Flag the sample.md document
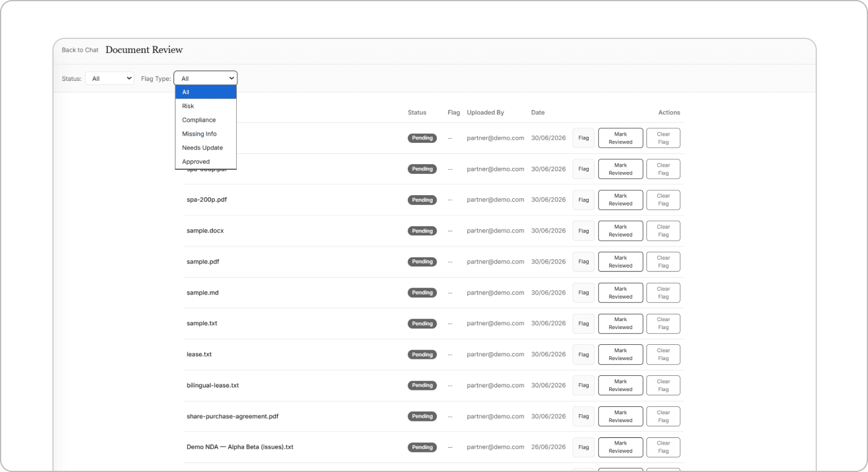The width and height of the screenshot is (868, 472). [584, 293]
